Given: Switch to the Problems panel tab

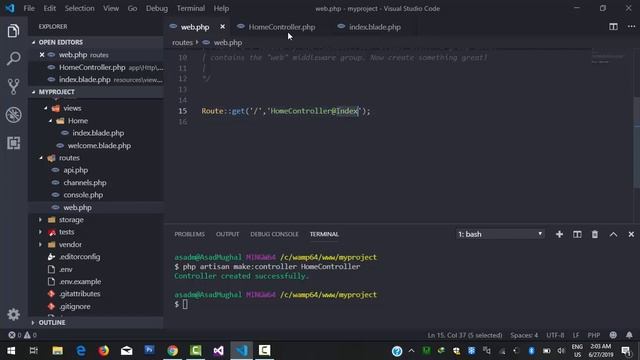Looking at the screenshot, I should (x=189, y=234).
